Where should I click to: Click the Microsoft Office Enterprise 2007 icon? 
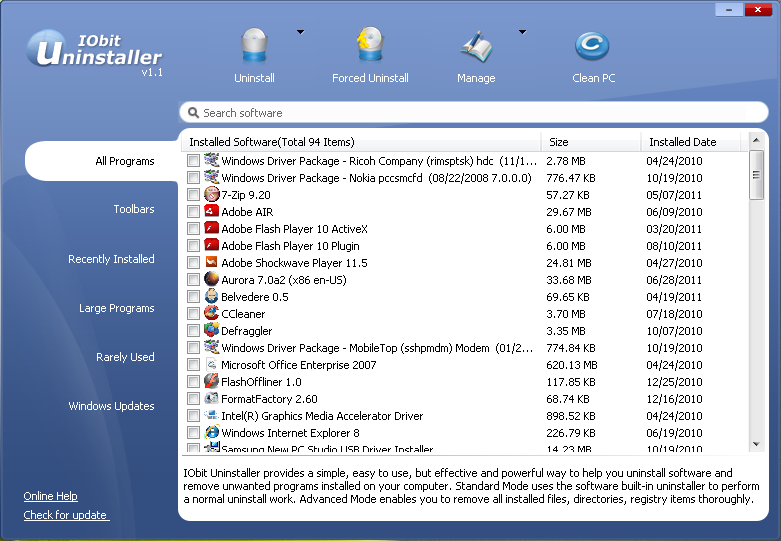pos(212,364)
